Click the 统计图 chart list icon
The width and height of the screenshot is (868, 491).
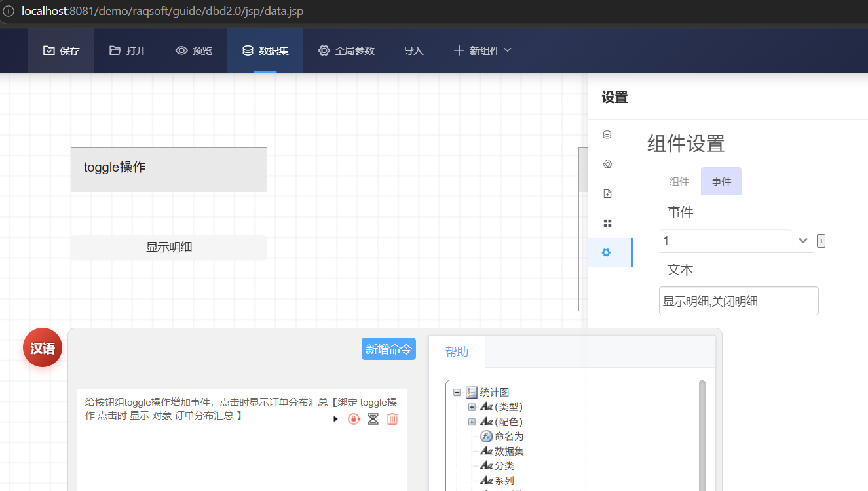click(x=472, y=393)
